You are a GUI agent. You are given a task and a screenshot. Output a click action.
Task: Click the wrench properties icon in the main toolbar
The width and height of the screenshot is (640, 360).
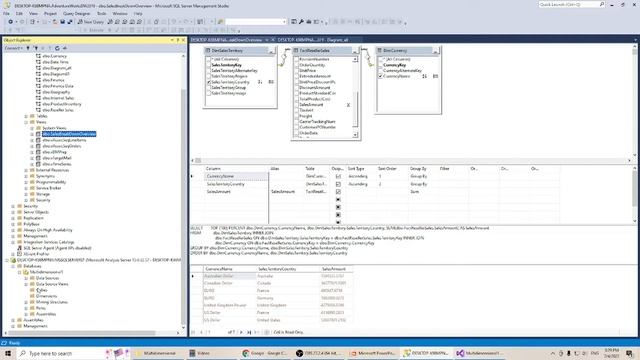point(301,22)
